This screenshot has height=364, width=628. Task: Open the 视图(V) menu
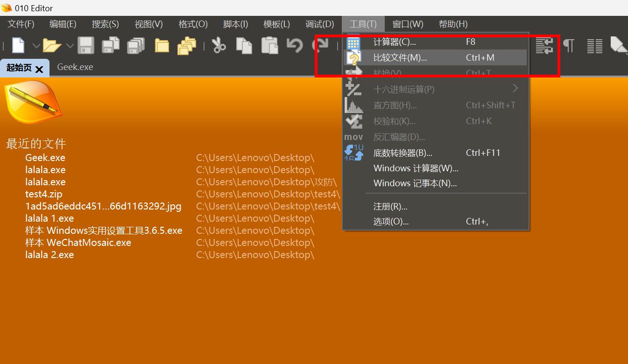coord(148,24)
